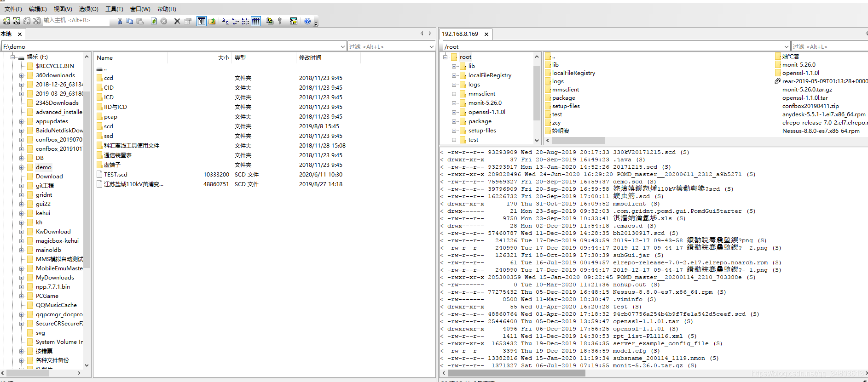Image resolution: width=868 pixels, height=382 pixels.
Task: Click the host input field
Action: (76, 20)
